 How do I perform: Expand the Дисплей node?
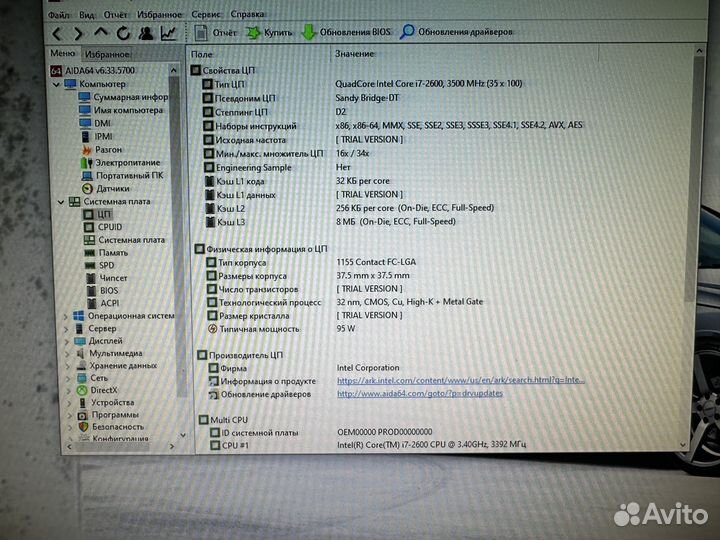67,342
